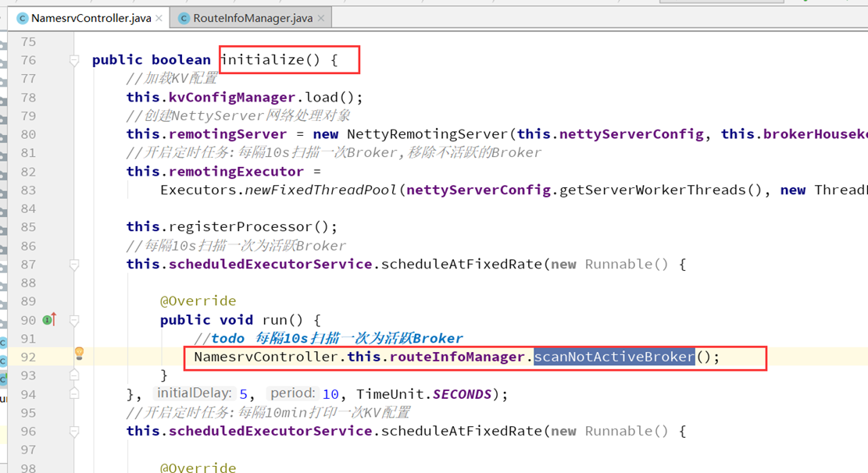Viewport: 868px width, 473px height.
Task: Click the highlighted scanNotActiveBroker method call
Action: (x=614, y=357)
